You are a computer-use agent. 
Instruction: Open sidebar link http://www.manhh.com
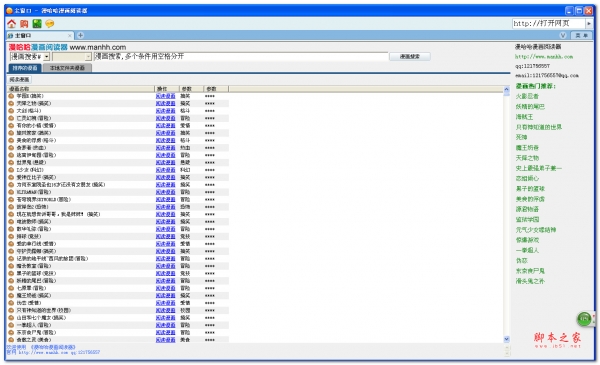[x=544, y=57]
